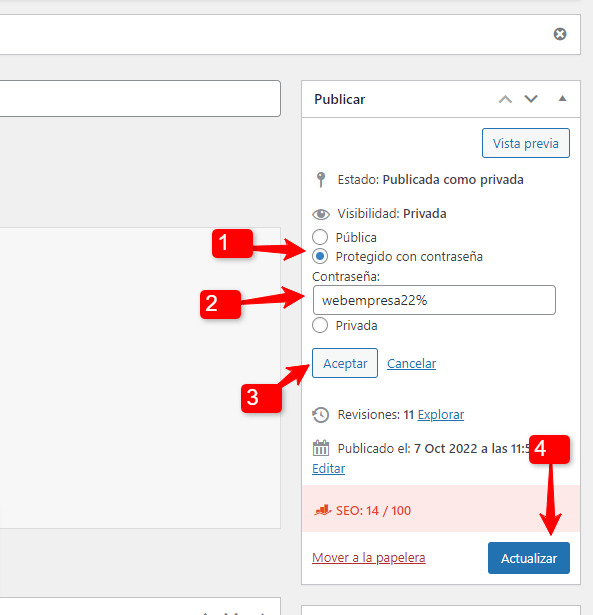Click the Publicar panel heading
593x615 pixels.
pos(340,99)
